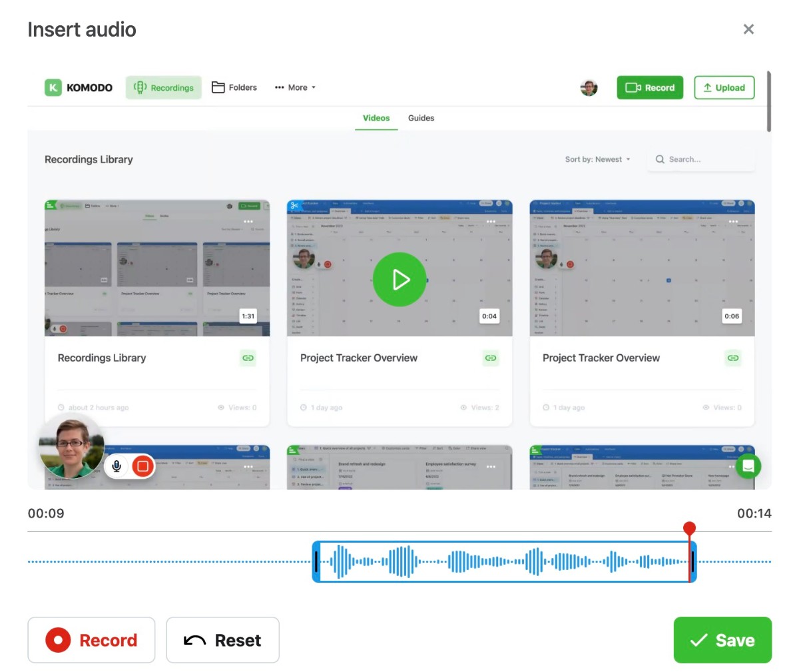This screenshot has height=672, width=799.
Task: Open the three-dot menu on the Recordings Library thumbnail
Action: [248, 222]
